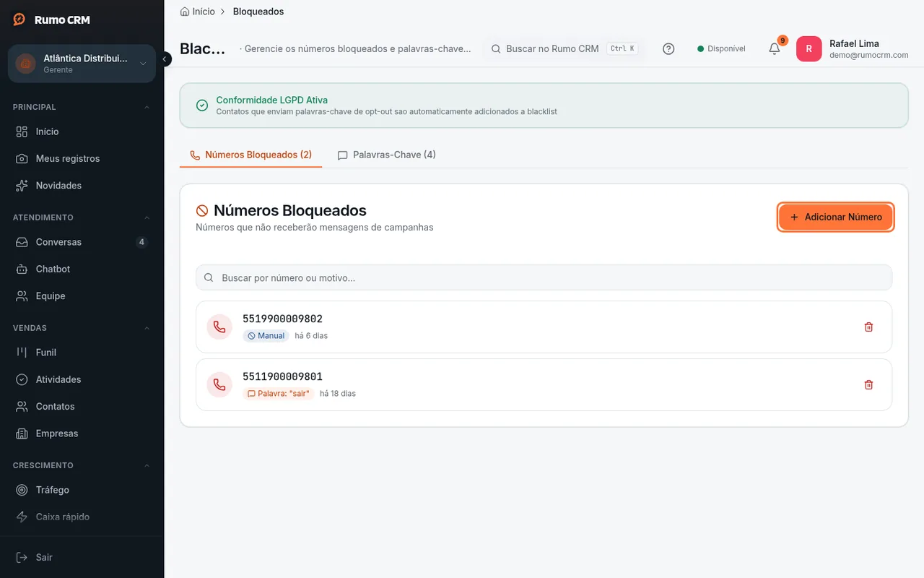Go to Novidades in sidebar
This screenshot has height=578, width=924.
82,186
